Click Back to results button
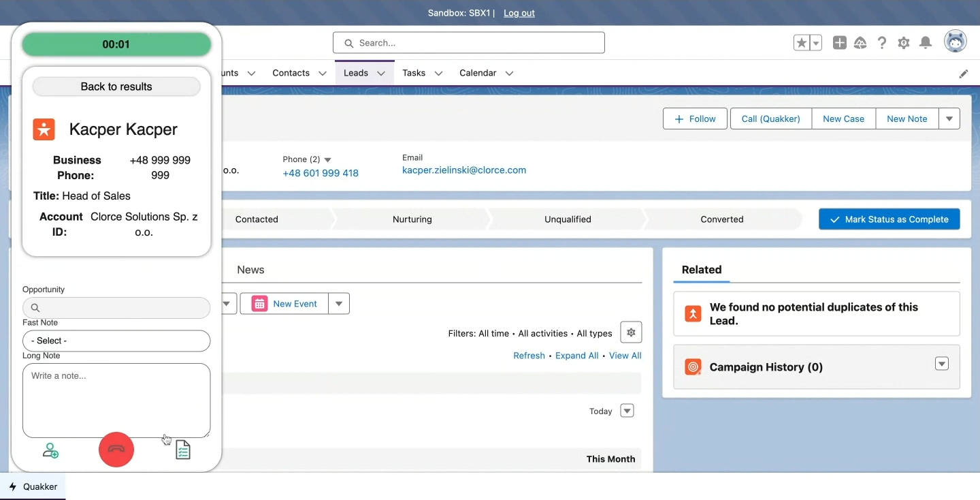 click(116, 87)
